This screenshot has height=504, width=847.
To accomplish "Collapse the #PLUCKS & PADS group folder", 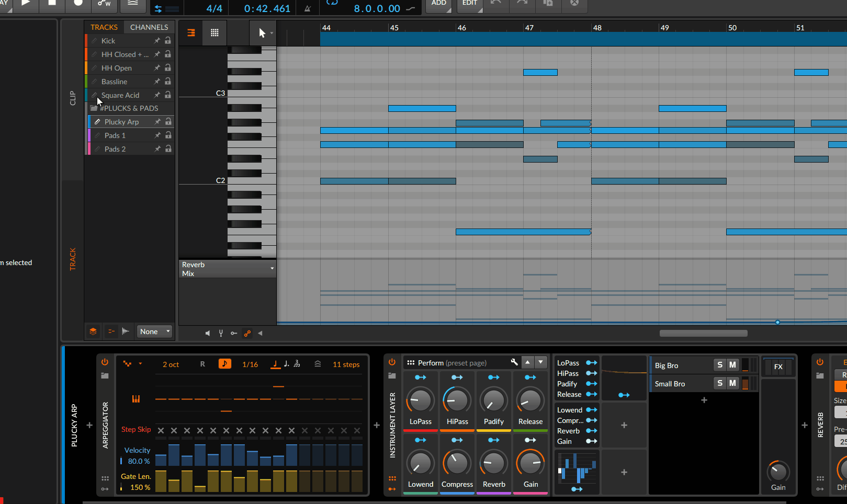I will [x=94, y=108].
